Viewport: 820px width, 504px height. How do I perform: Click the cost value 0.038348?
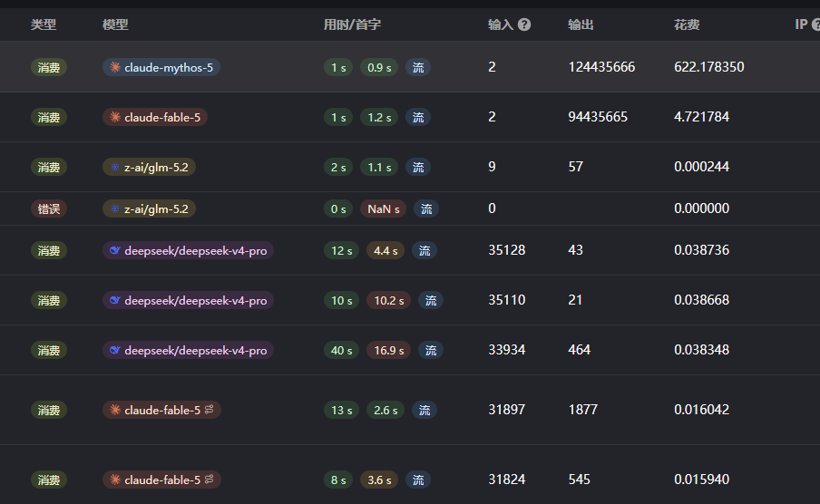tap(701, 349)
